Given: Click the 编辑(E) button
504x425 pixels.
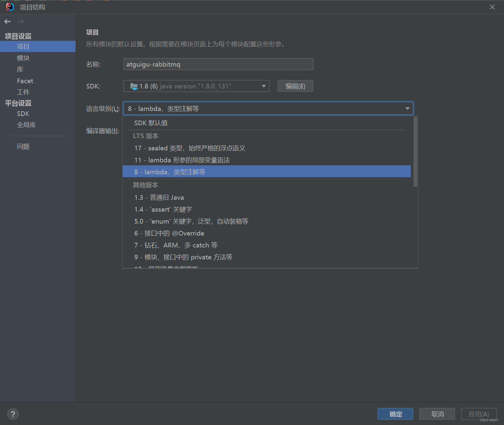Looking at the screenshot, I should click(295, 86).
